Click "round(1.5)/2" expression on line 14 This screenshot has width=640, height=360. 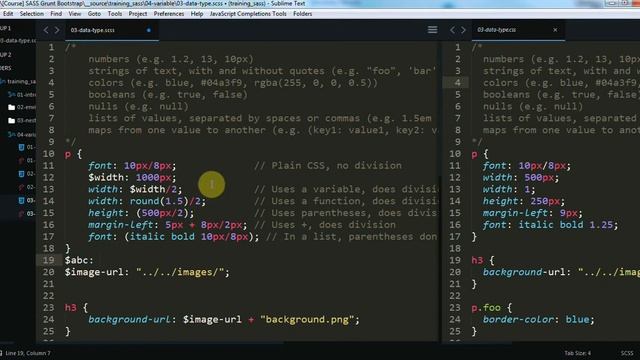click(165, 201)
